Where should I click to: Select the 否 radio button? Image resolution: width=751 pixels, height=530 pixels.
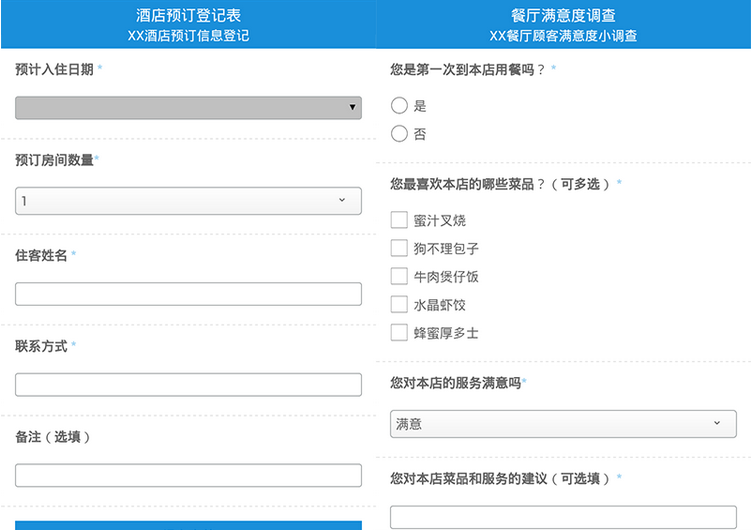pyautogui.click(x=399, y=134)
